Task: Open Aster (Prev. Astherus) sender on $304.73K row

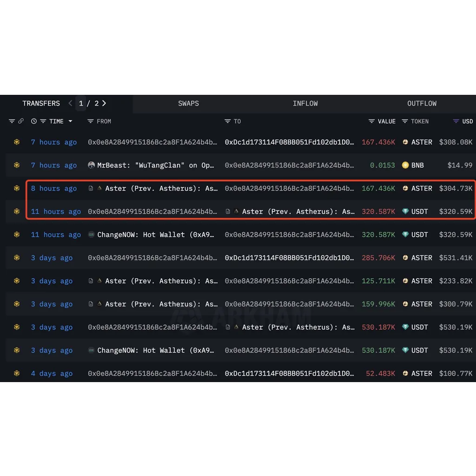Action: pyautogui.click(x=161, y=188)
